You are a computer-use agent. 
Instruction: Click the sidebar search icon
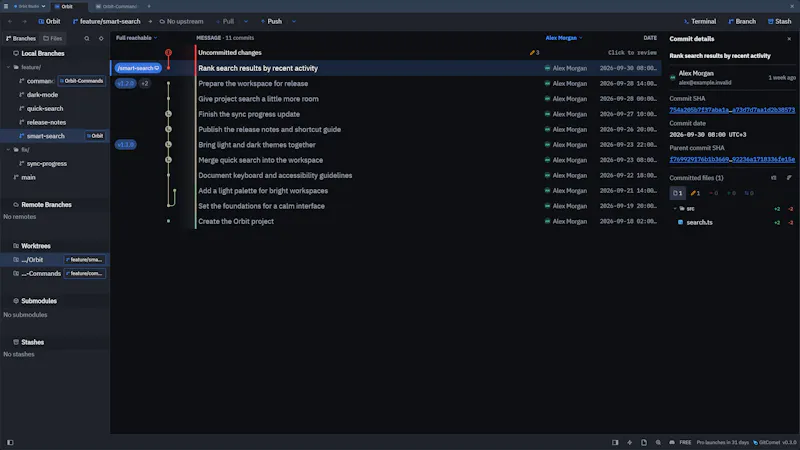pyautogui.click(x=87, y=38)
